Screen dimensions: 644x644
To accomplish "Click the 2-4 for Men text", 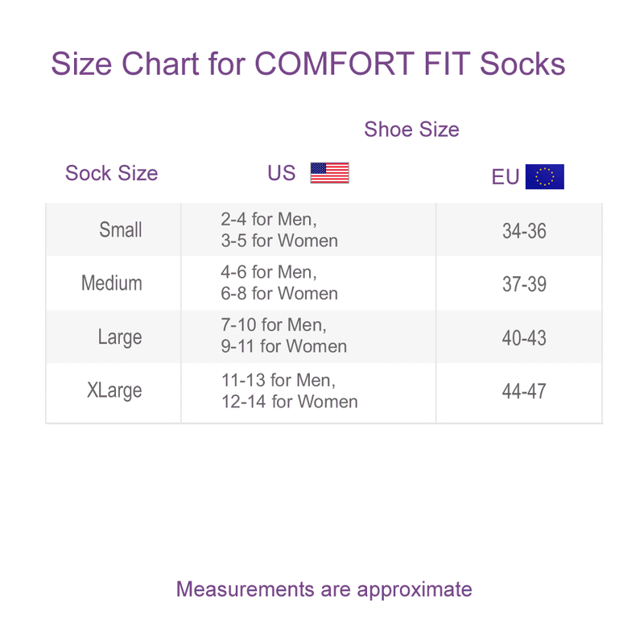I will pyautogui.click(x=268, y=219).
